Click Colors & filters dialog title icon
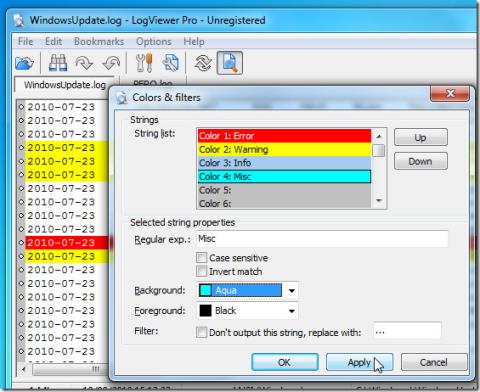480x392 pixels. 121,98
